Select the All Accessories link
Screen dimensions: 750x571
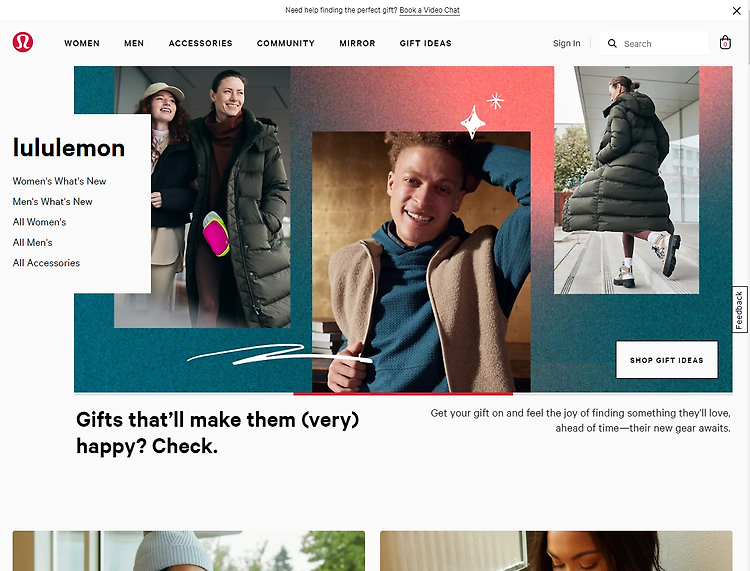tap(46, 263)
